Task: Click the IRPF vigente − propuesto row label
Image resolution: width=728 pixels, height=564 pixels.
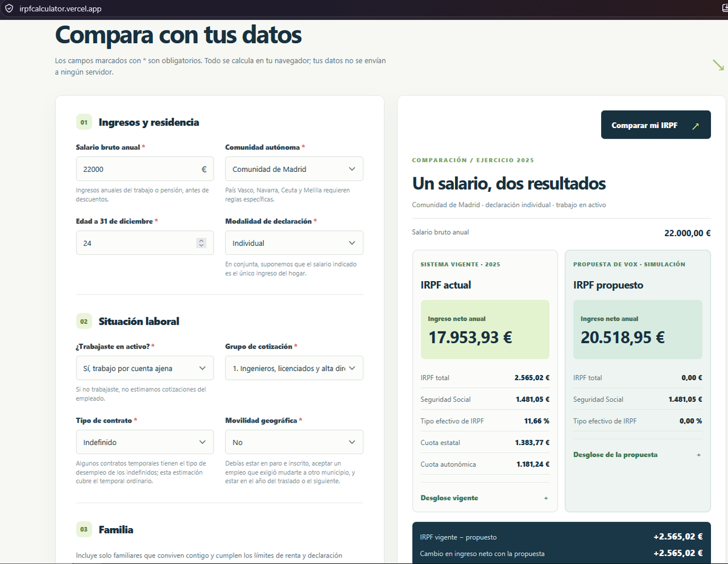Action: 458,537
